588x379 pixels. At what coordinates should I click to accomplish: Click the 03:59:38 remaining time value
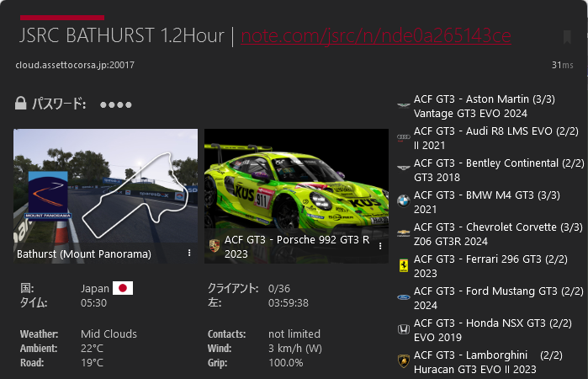(x=289, y=302)
